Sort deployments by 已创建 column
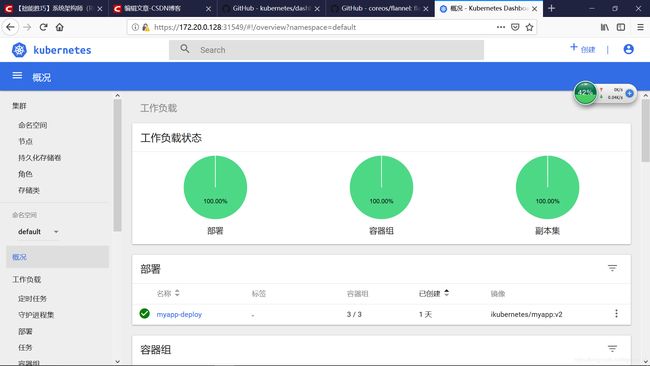The width and height of the screenshot is (650, 366). click(x=434, y=293)
